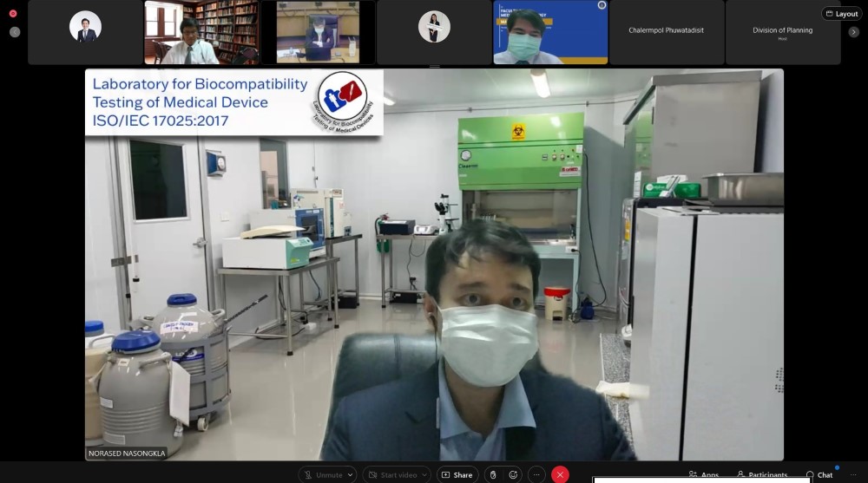This screenshot has height=483, width=868.
Task: Click the Unmute microphone button
Action: point(323,475)
